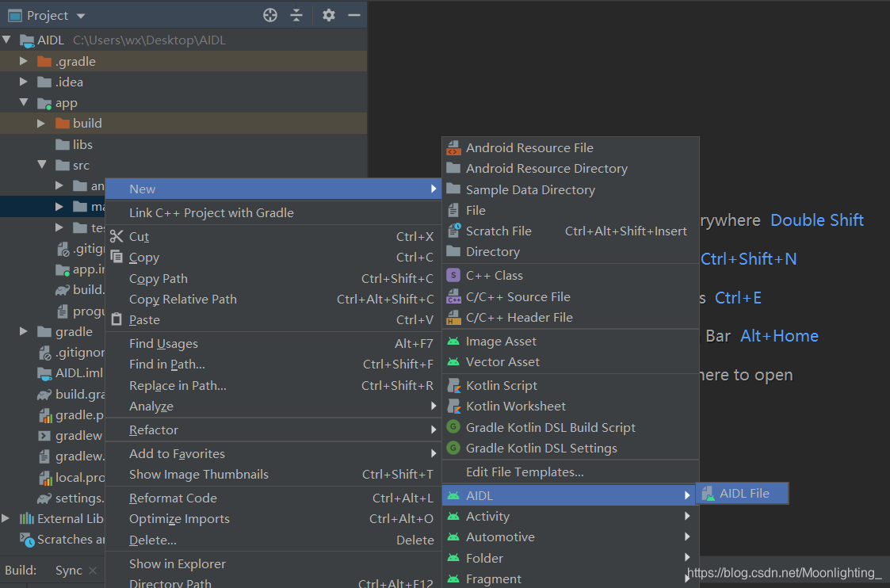Screen dimensions: 890x588
Task: Open Project panel settings gear
Action: 329,15
